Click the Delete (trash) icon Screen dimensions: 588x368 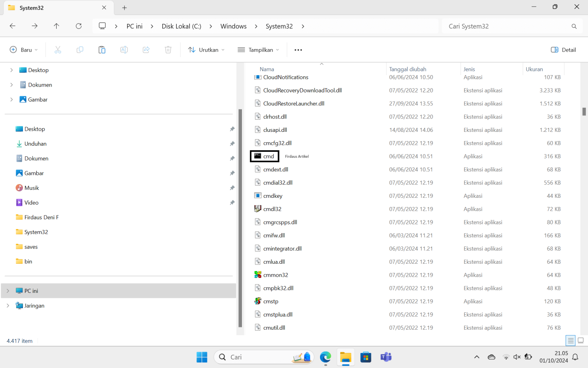coord(168,49)
